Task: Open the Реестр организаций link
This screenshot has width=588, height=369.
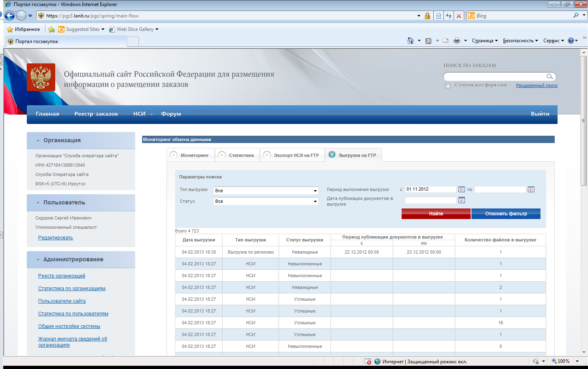Action: pos(62,276)
